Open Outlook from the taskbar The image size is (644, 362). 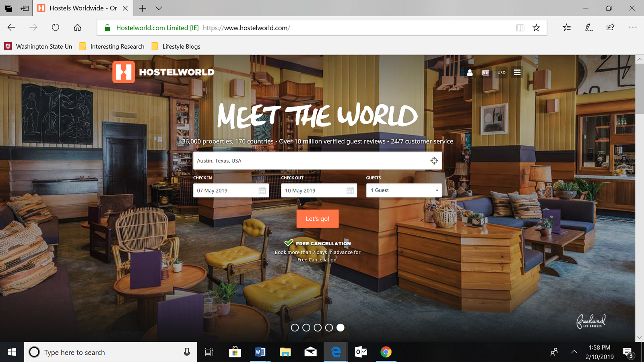coord(361,352)
